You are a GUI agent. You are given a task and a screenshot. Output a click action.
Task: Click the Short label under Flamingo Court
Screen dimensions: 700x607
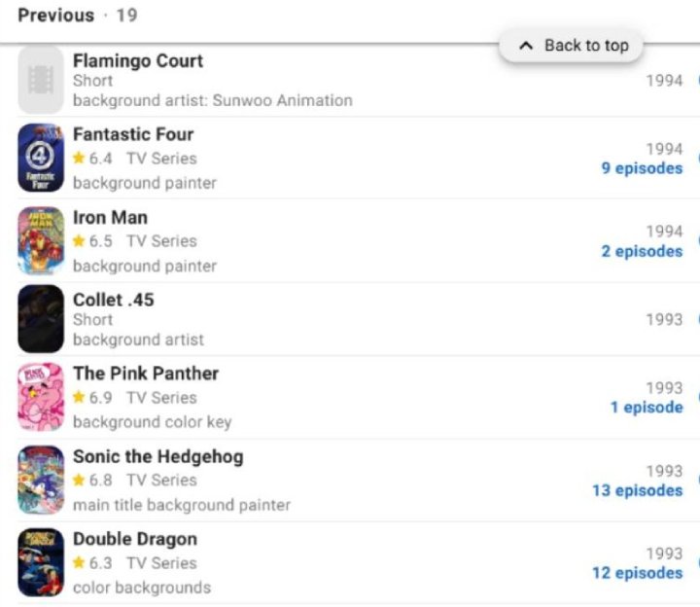(x=93, y=81)
